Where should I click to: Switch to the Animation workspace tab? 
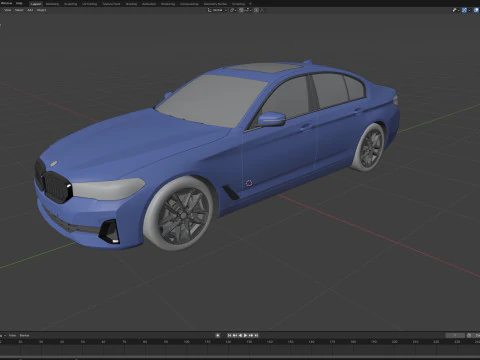tap(149, 4)
